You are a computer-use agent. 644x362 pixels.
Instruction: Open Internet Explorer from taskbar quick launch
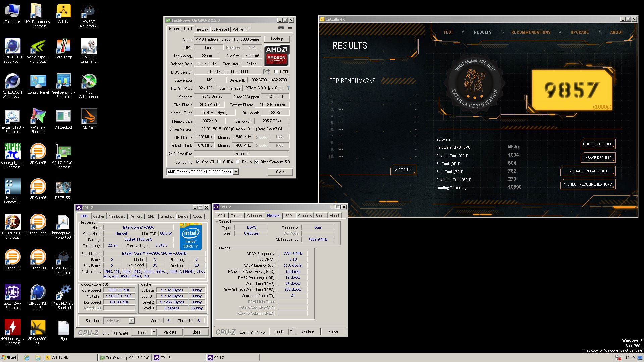27,358
